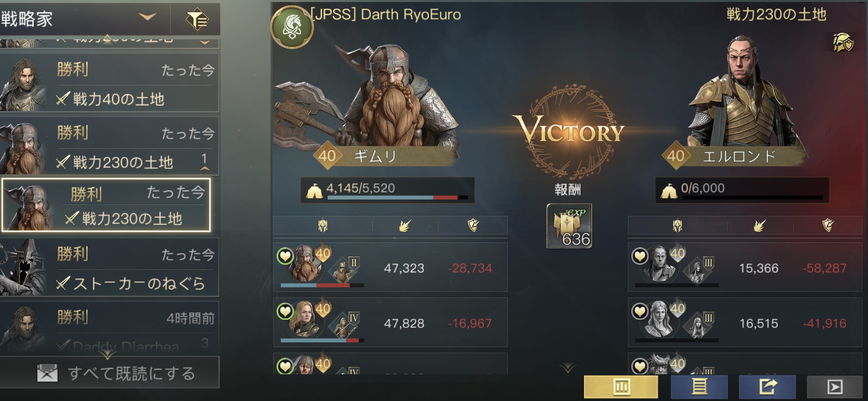Toggle heart on Elrond defender row
The width and height of the screenshot is (868, 401).
point(640,256)
